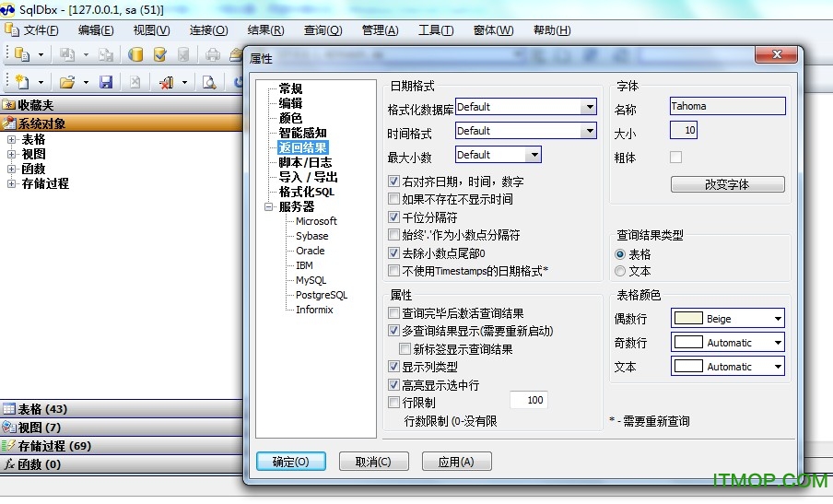Open the 帮助(H) menu
Image resolution: width=833 pixels, height=504 pixels.
click(552, 30)
